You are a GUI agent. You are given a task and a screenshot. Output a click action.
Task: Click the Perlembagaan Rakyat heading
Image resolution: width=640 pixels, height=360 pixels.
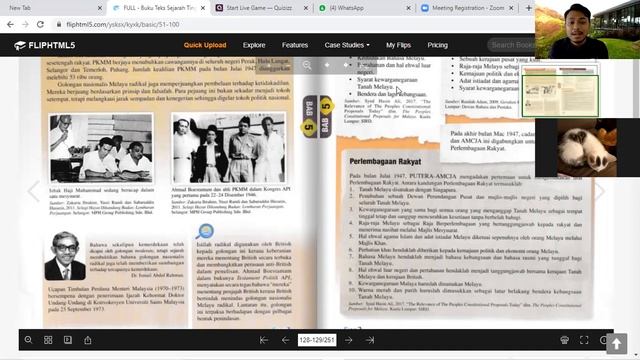(x=385, y=161)
